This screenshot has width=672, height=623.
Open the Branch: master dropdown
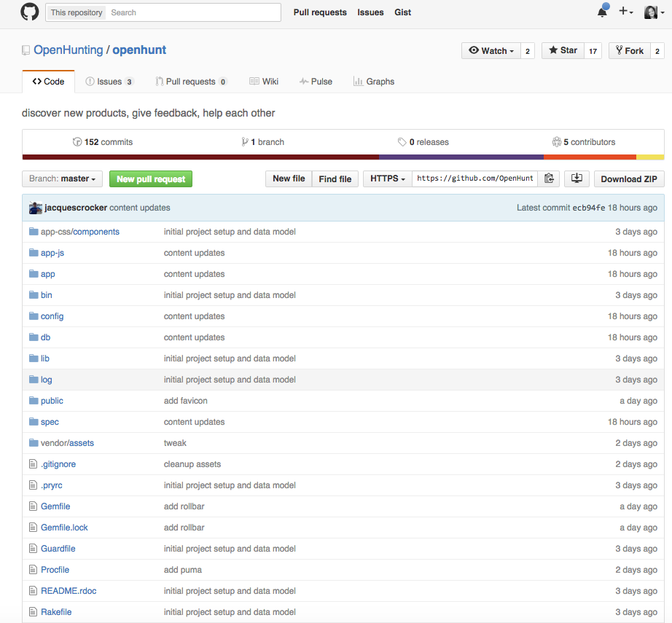tap(62, 179)
